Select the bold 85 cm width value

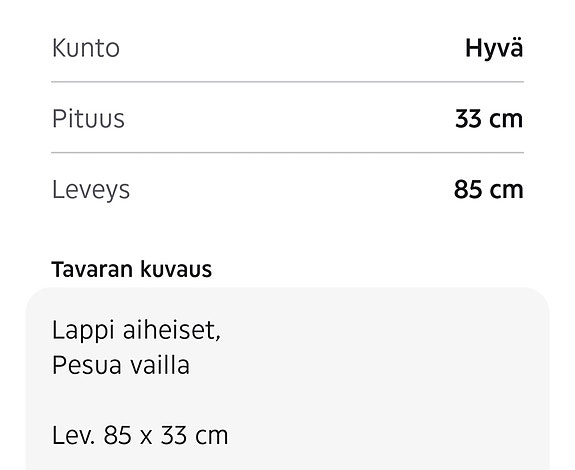[488, 190]
